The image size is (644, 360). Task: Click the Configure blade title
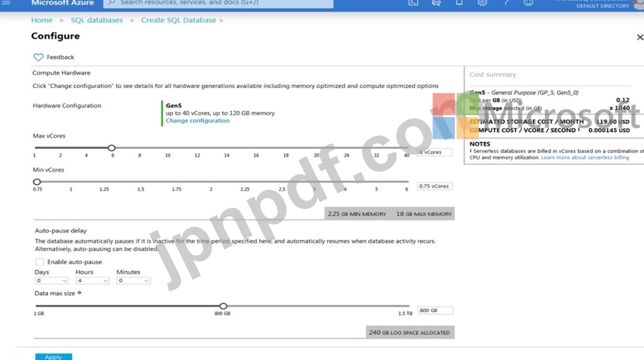click(x=56, y=36)
